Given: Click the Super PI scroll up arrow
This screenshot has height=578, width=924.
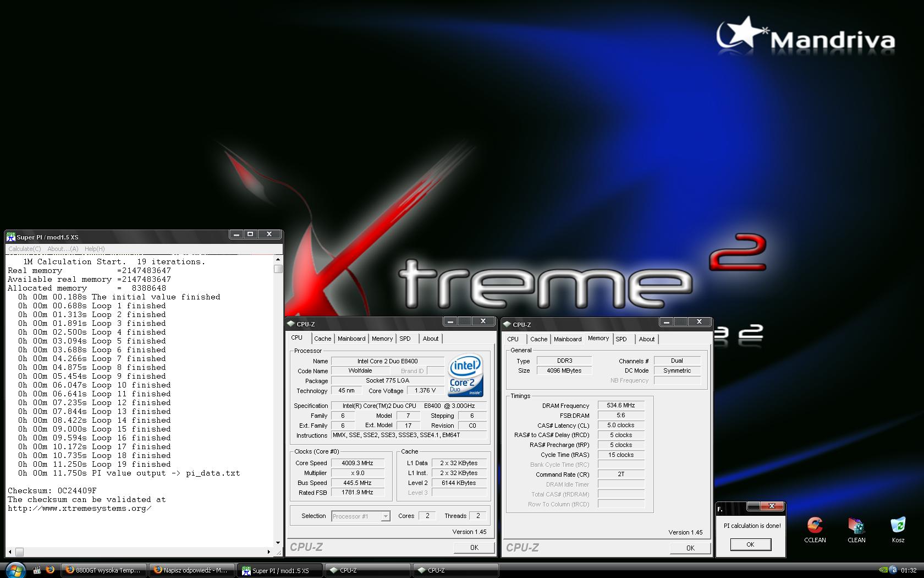Looking at the screenshot, I should point(278,259).
